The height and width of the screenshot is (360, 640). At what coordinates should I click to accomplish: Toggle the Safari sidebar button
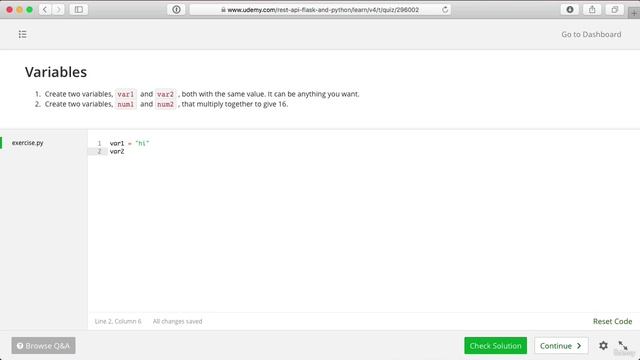[78, 9]
